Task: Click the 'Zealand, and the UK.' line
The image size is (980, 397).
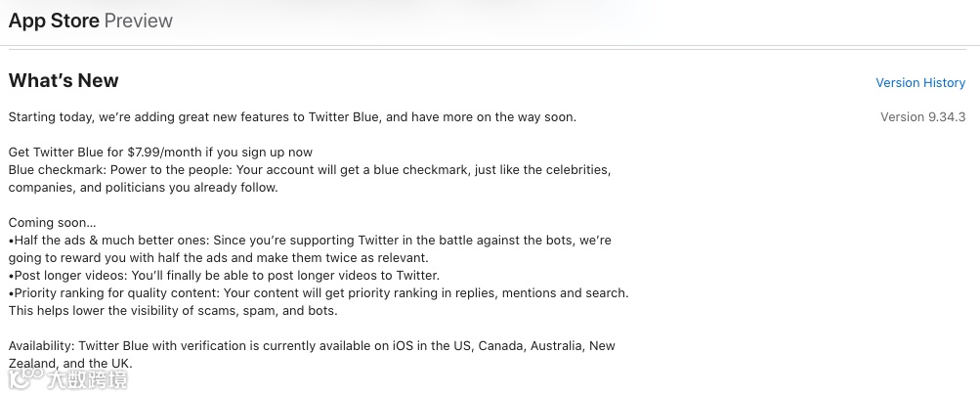Action: pos(70,364)
